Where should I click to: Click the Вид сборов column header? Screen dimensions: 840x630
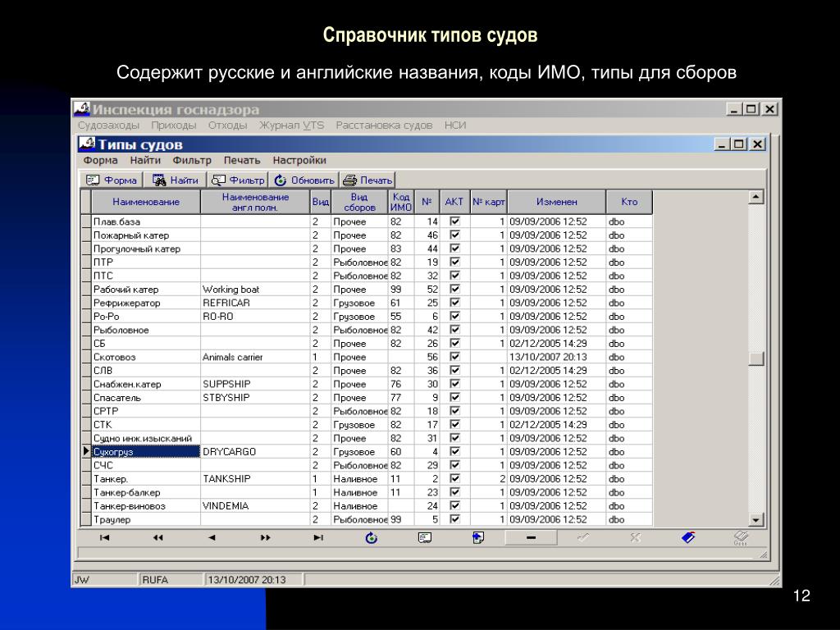pyautogui.click(x=359, y=202)
